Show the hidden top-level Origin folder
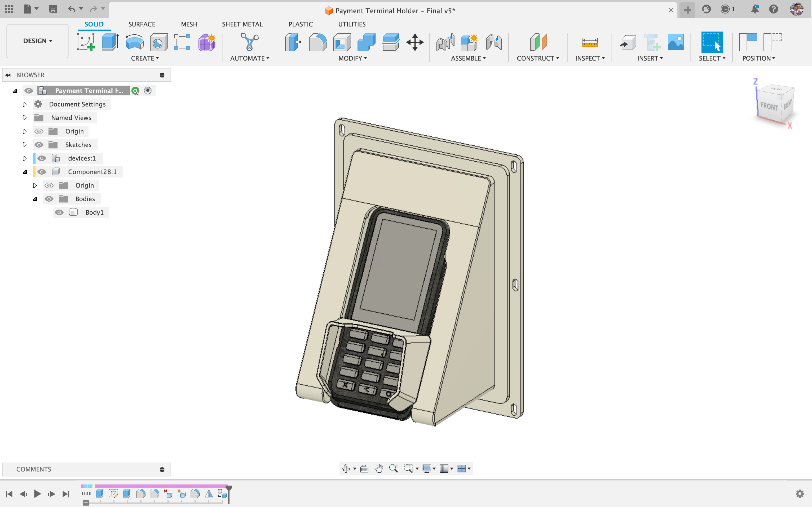The image size is (812, 507). click(x=39, y=131)
